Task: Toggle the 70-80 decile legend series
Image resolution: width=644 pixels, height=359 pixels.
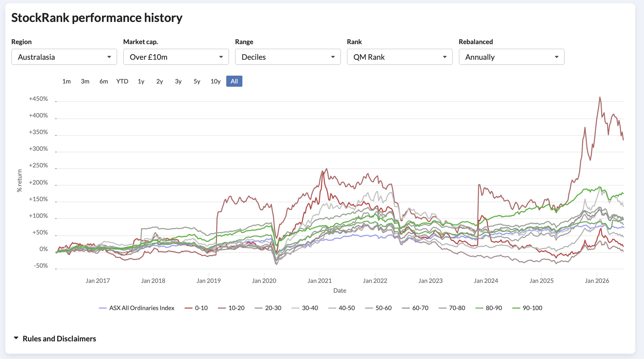Action: click(452, 308)
